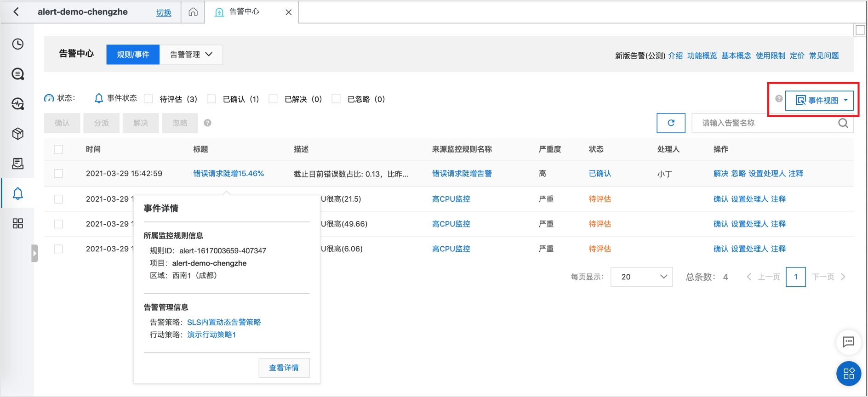The image size is (868, 397).
Task: Expand the collapsed sidebar arrow handle
Action: pyautogui.click(x=34, y=253)
